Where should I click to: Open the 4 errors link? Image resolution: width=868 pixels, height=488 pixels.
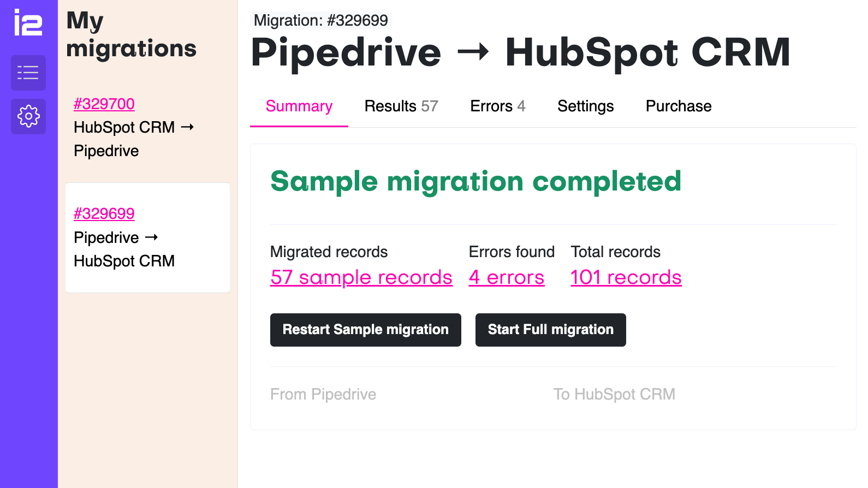click(x=506, y=277)
